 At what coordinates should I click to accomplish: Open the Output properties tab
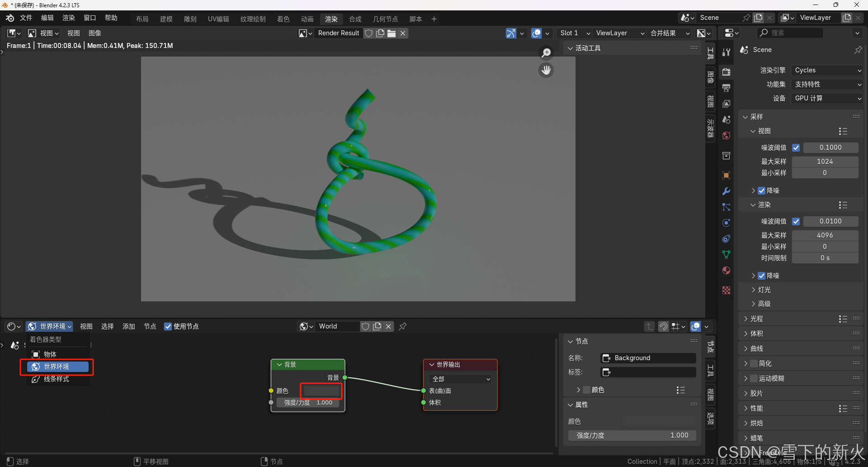click(726, 87)
